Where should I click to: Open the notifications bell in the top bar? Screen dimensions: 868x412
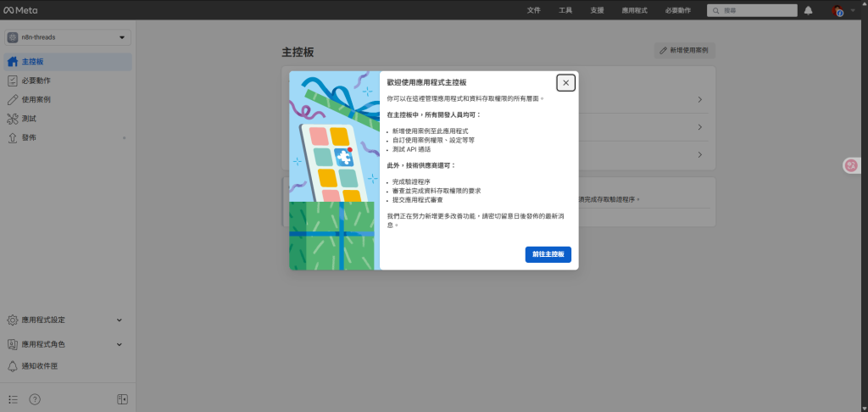808,10
